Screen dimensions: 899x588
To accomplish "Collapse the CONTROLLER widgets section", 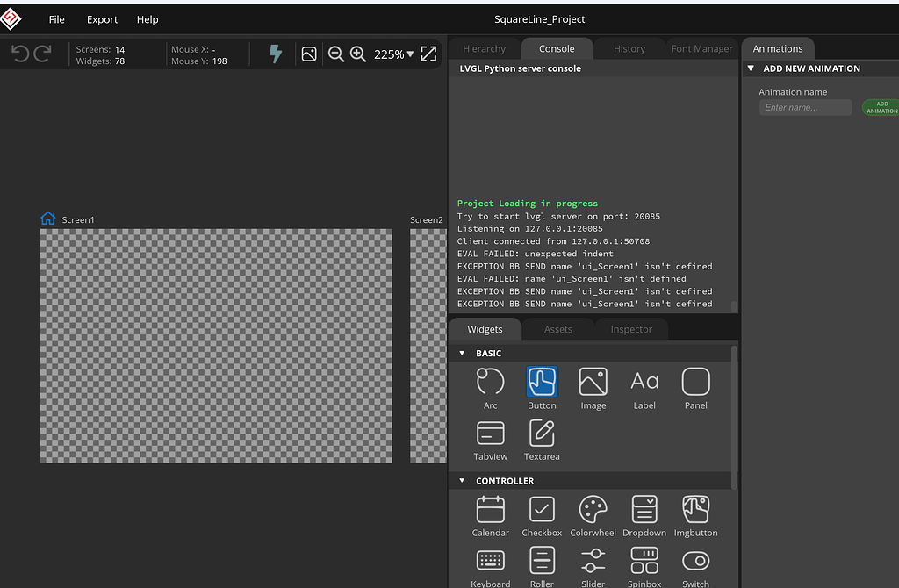I will pos(462,481).
